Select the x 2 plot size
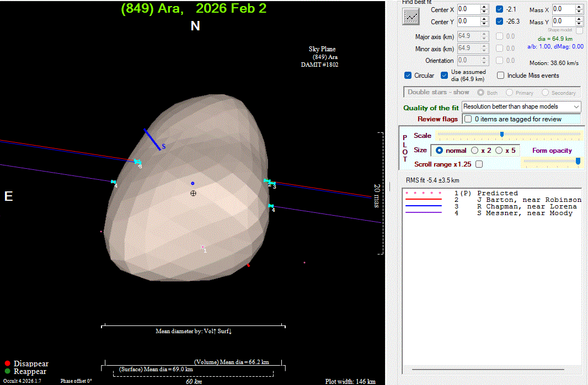Image resolution: width=588 pixels, height=385 pixels. [x=474, y=150]
